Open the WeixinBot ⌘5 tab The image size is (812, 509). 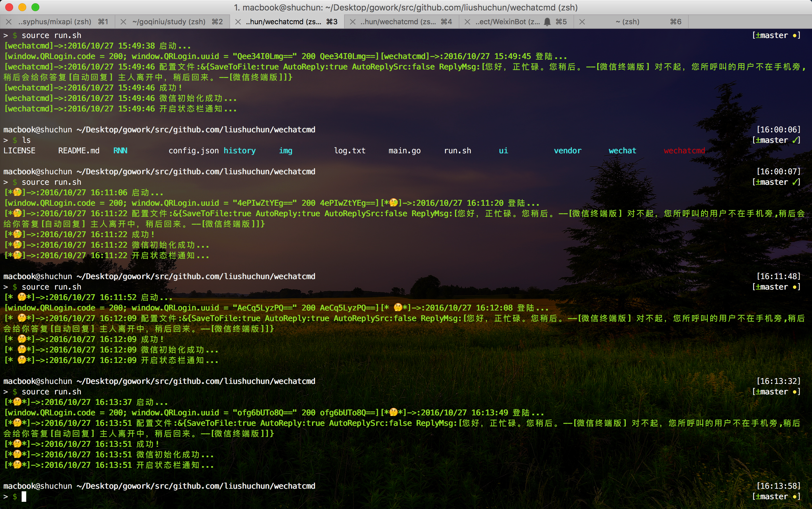508,22
